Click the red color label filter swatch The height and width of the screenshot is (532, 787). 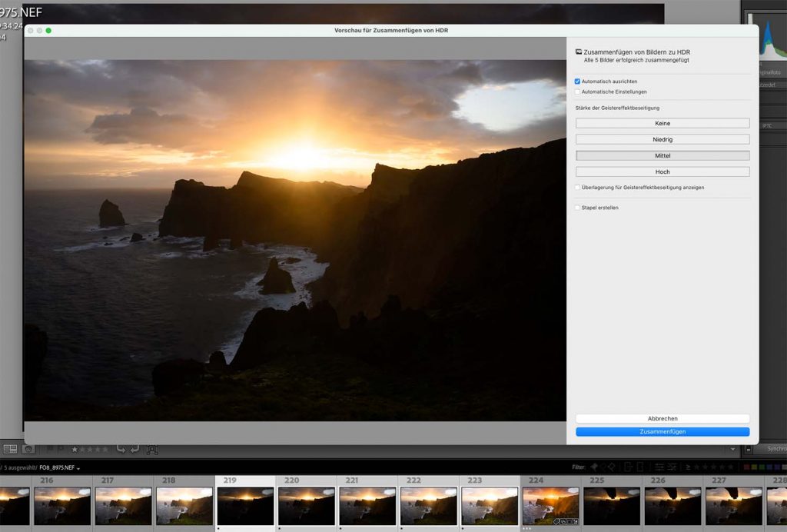tap(748, 467)
